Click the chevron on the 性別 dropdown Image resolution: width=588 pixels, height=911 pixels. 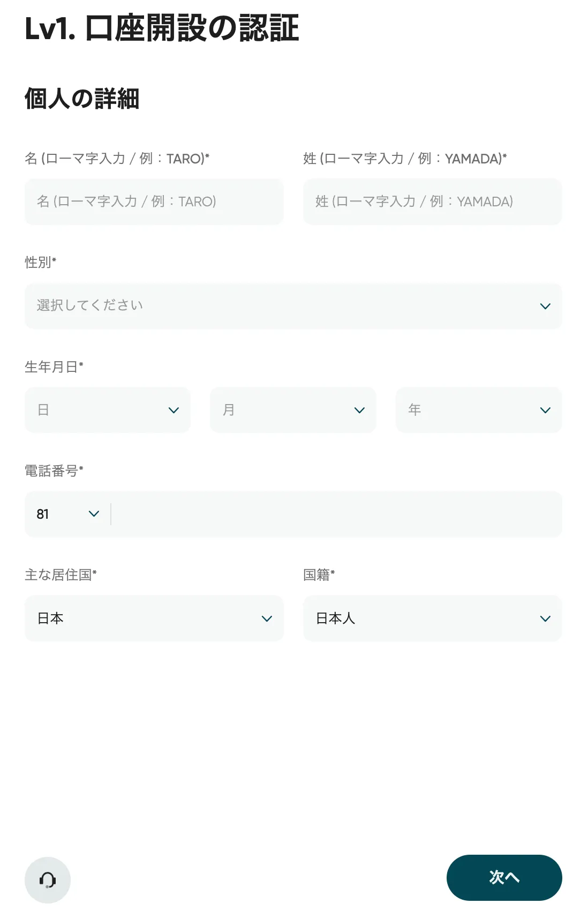click(545, 306)
